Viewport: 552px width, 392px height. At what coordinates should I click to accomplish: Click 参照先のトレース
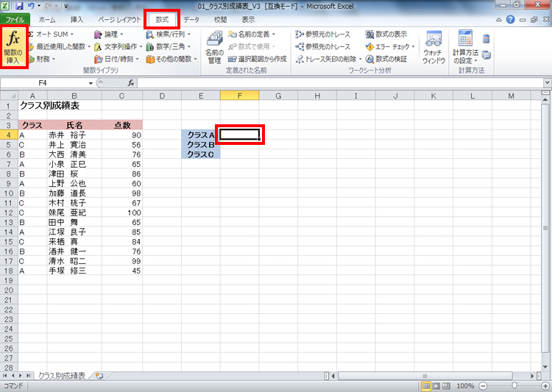coord(323,46)
